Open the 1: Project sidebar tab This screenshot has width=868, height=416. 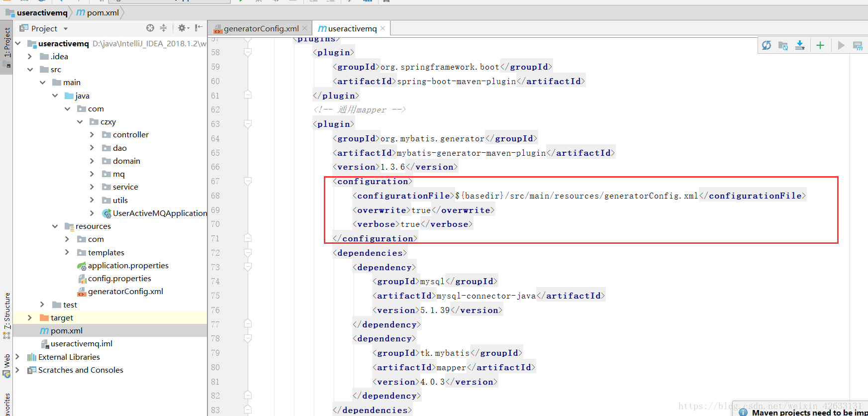pyautogui.click(x=6, y=48)
